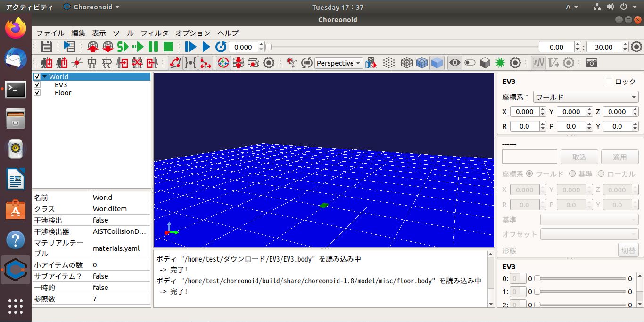
Task: Open the オフセット combo box
Action: tap(589, 234)
